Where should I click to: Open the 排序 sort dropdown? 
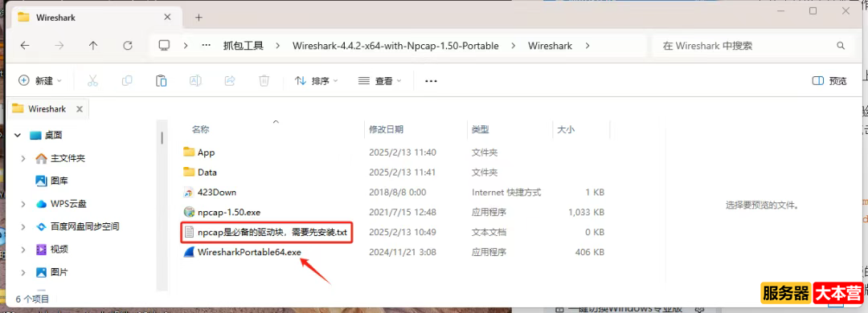(316, 81)
